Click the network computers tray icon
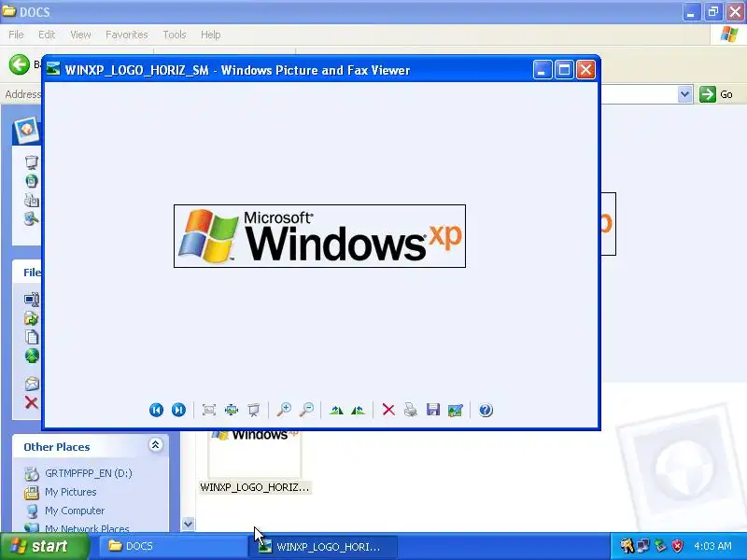Screen dimensions: 747x560 643,546
